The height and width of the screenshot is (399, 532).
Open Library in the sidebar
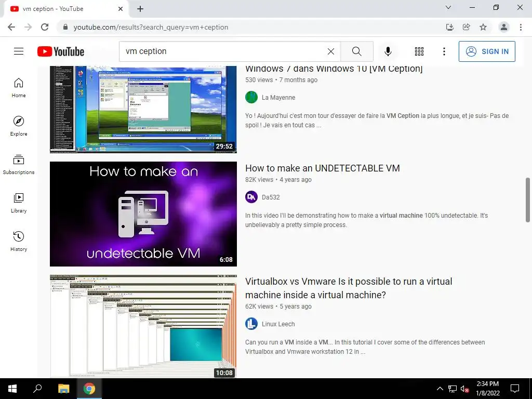click(x=19, y=203)
